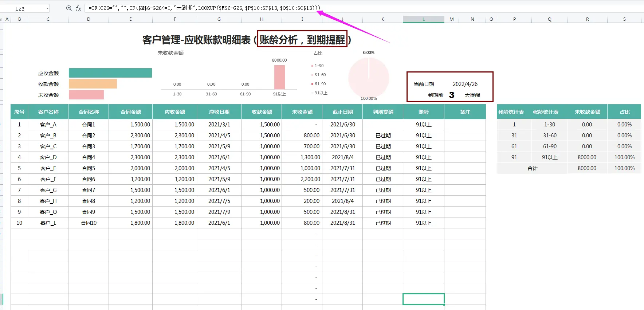Click the 91以上 column bar in chart

(x=279, y=77)
